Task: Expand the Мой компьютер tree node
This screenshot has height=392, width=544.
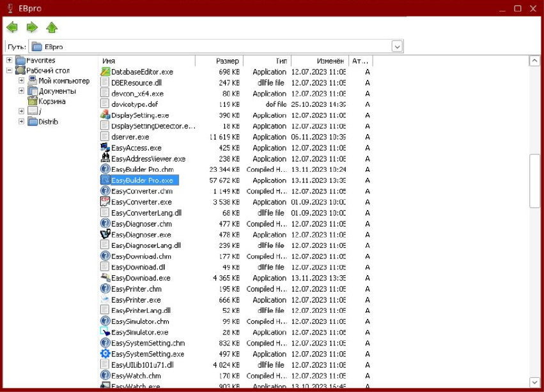Action: pyautogui.click(x=21, y=80)
